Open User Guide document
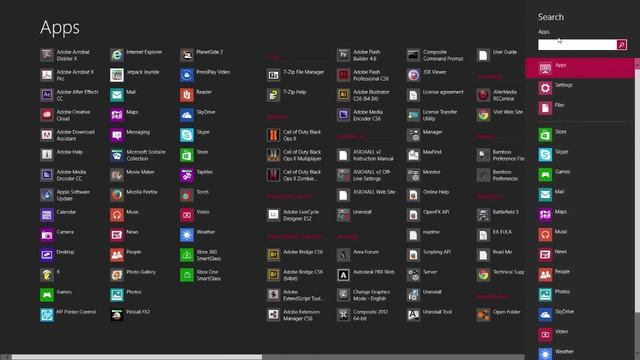This screenshot has height=360, width=640. [x=497, y=55]
